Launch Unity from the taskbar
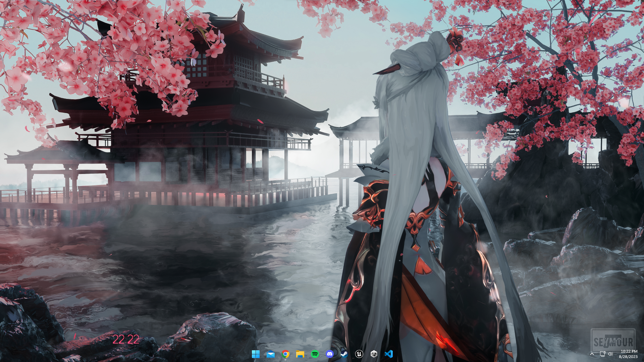Screen dimensions: 644x362 pos(374,354)
